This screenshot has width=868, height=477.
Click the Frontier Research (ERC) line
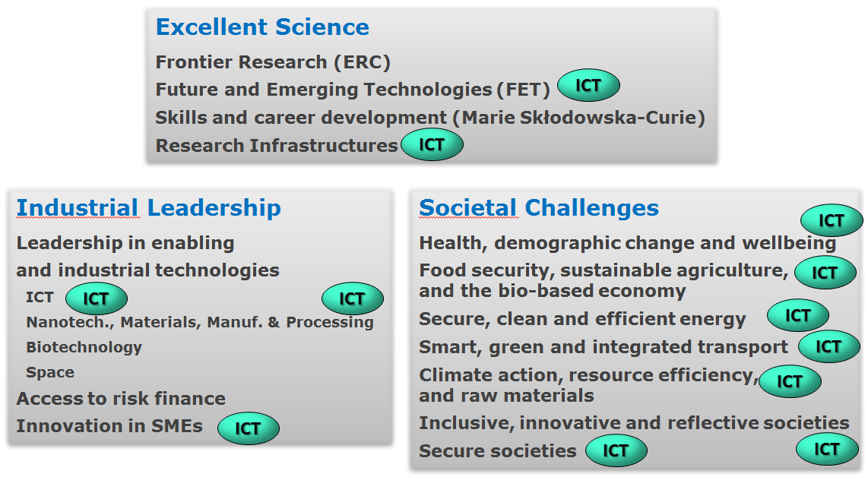tap(273, 62)
